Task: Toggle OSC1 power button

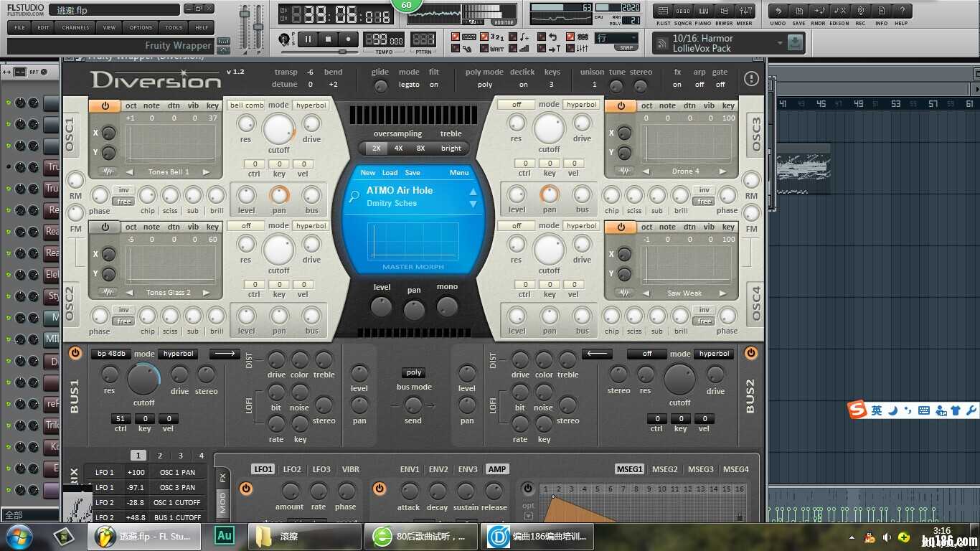Action: click(x=105, y=105)
